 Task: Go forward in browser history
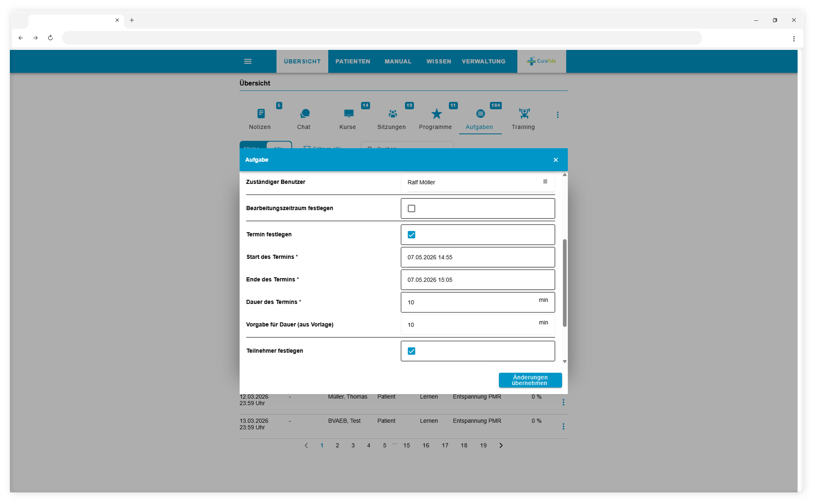35,38
